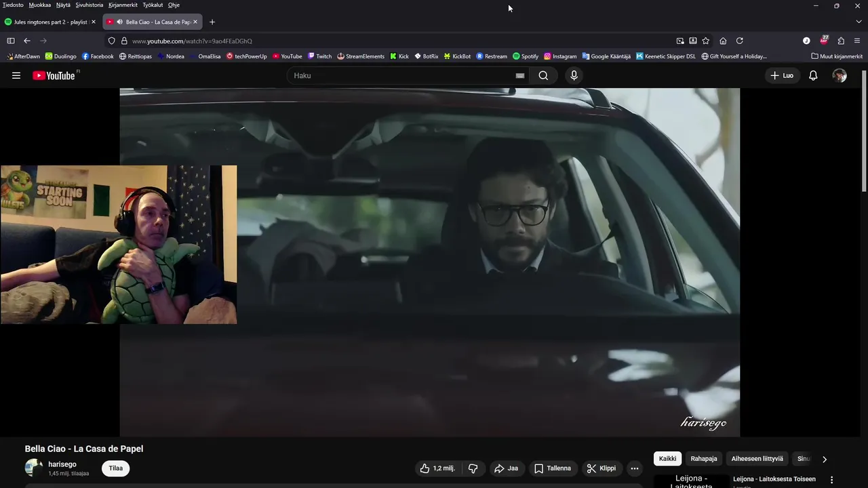Open the Nordea bookmark

171,56
